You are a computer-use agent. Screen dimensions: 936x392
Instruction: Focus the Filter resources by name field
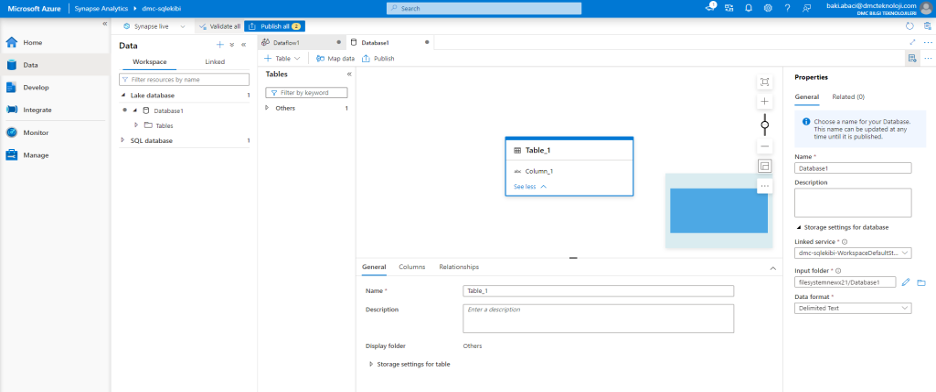pyautogui.click(x=184, y=79)
